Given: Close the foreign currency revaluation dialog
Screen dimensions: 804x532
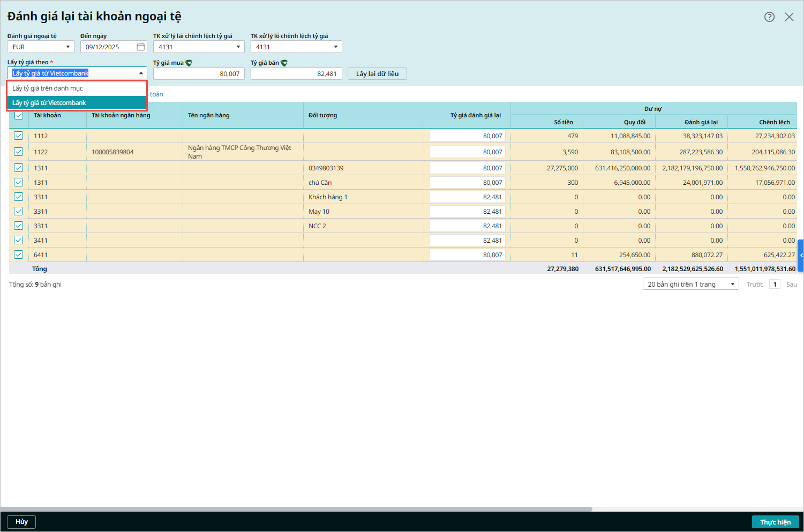Looking at the screenshot, I should tap(789, 17).
